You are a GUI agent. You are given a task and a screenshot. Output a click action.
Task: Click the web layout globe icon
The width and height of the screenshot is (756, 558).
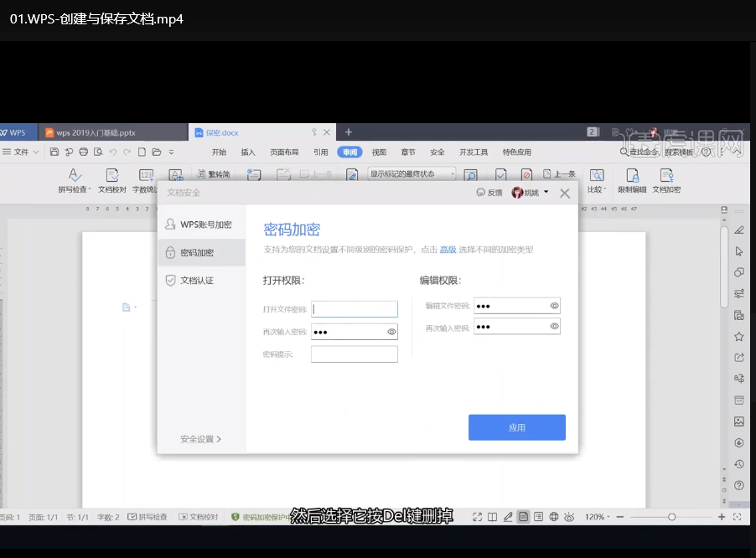[554, 517]
